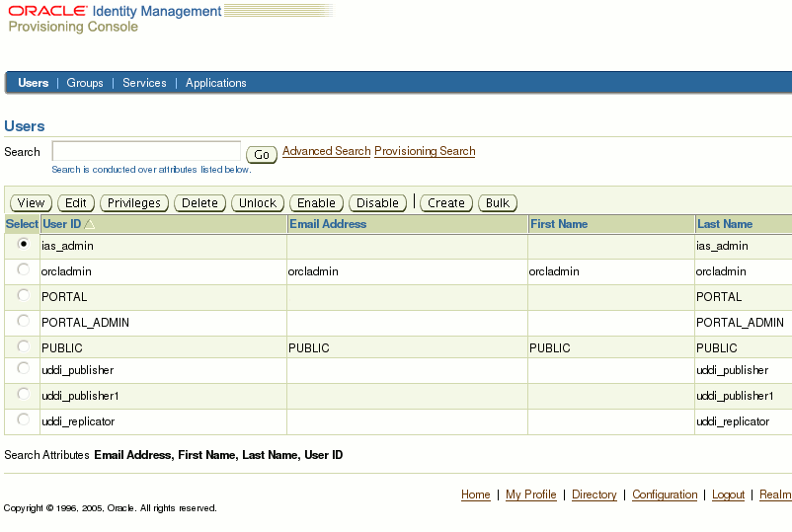Pick the PORTAL_ADMIN radio button
Screen dimensions: 792x532
(24, 321)
